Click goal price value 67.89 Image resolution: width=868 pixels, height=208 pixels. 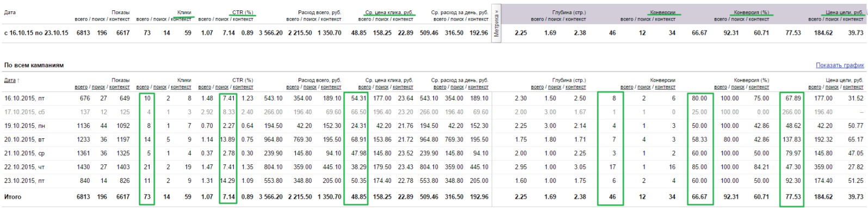click(793, 99)
